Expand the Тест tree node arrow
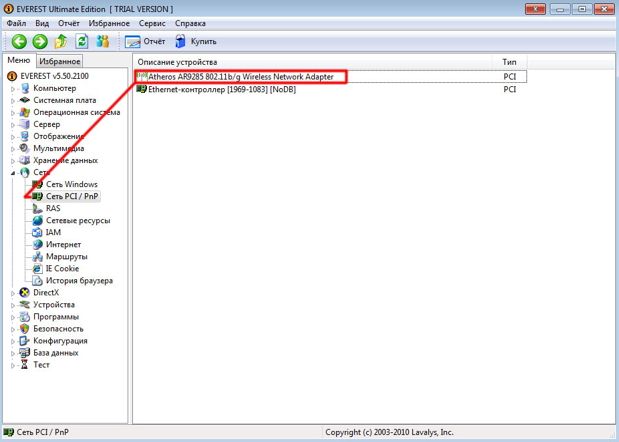Viewport: 619px width, 442px height. click(13, 365)
